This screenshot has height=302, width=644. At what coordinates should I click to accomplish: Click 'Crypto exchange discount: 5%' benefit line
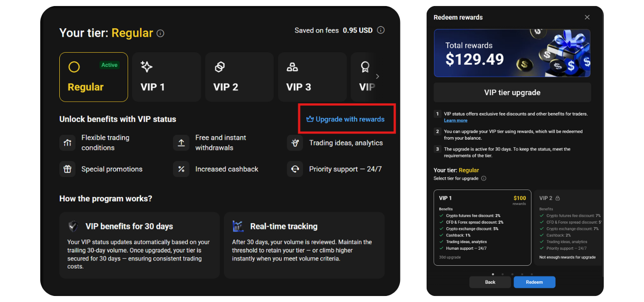472,229
